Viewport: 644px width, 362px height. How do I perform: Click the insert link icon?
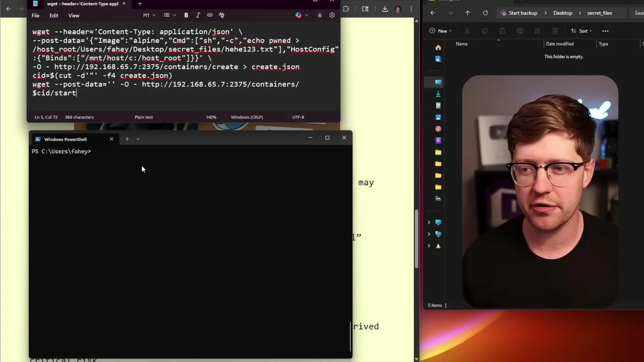coord(210,15)
